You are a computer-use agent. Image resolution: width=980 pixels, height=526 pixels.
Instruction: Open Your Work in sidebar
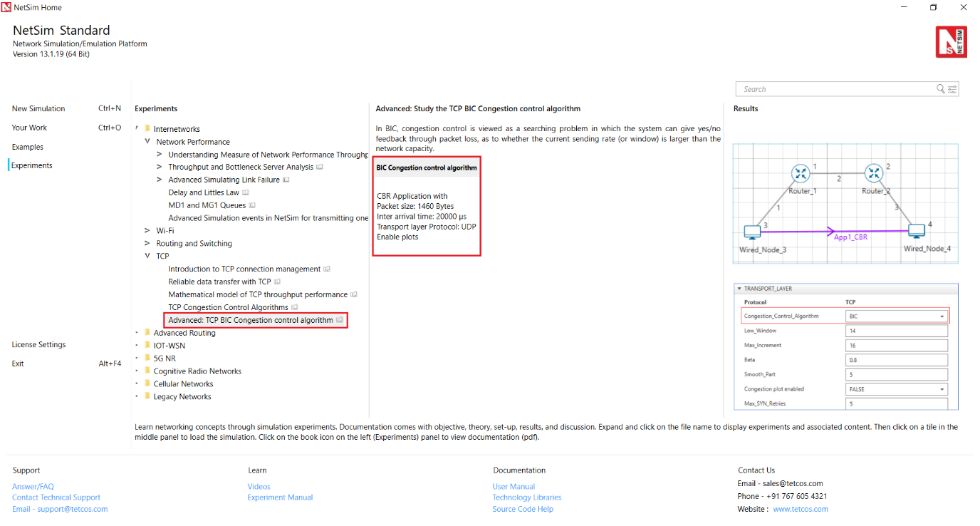29,128
